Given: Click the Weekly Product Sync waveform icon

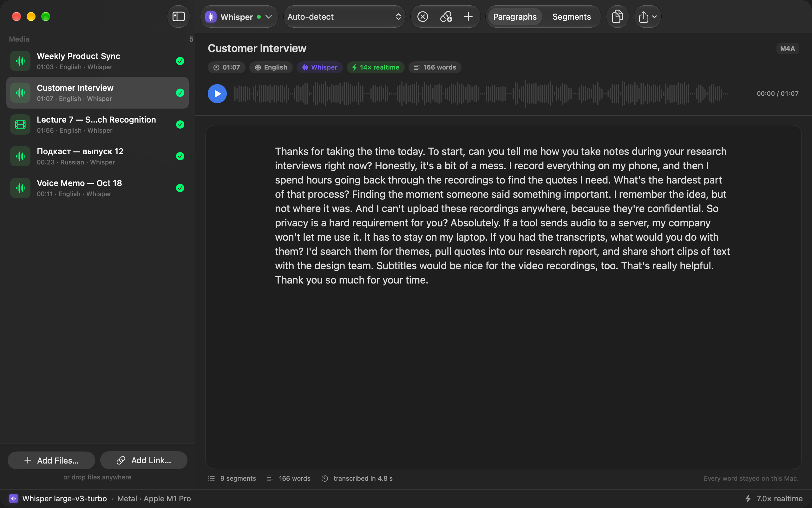Looking at the screenshot, I should [x=20, y=61].
